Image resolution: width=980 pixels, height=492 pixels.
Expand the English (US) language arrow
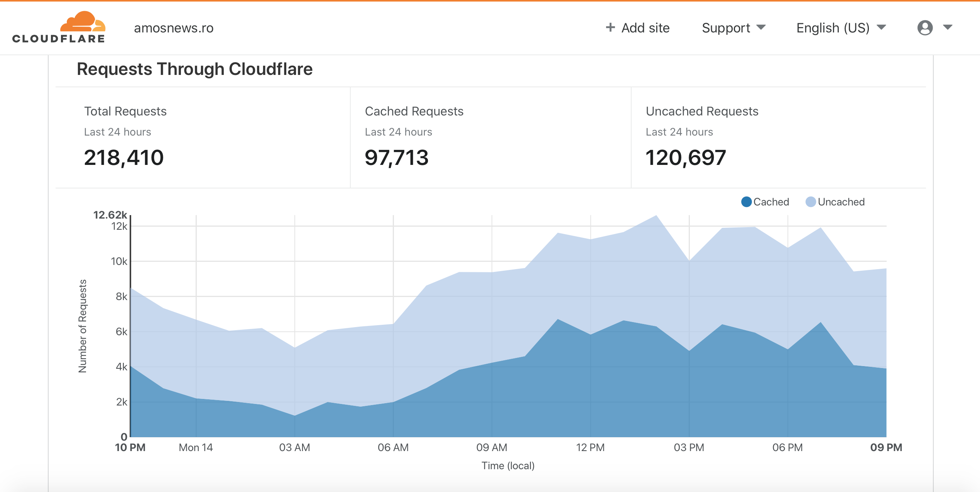point(881,27)
